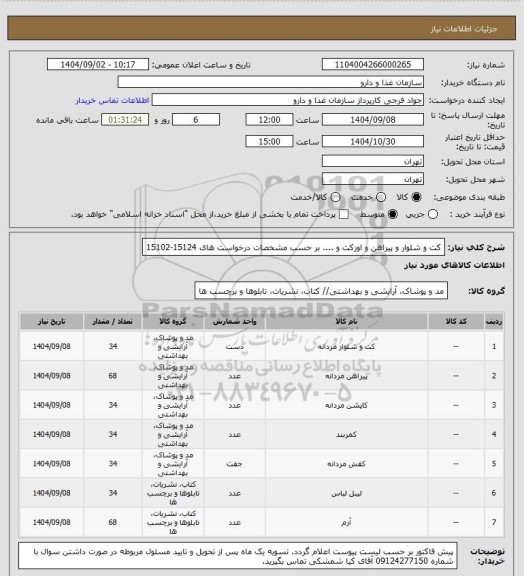This screenshot has width=524, height=576.
Task: Click the نام کالا column header
Action: tap(346, 321)
